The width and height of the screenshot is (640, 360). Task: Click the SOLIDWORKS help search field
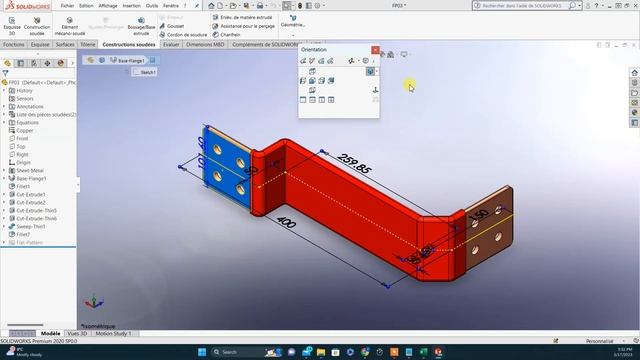click(524, 6)
